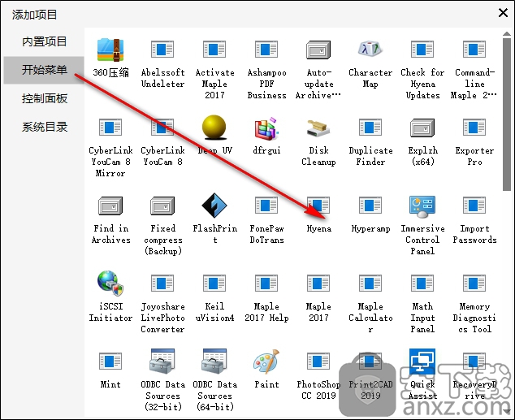Select FonePaw DoTrans item
The image size is (515, 420).
point(266,206)
